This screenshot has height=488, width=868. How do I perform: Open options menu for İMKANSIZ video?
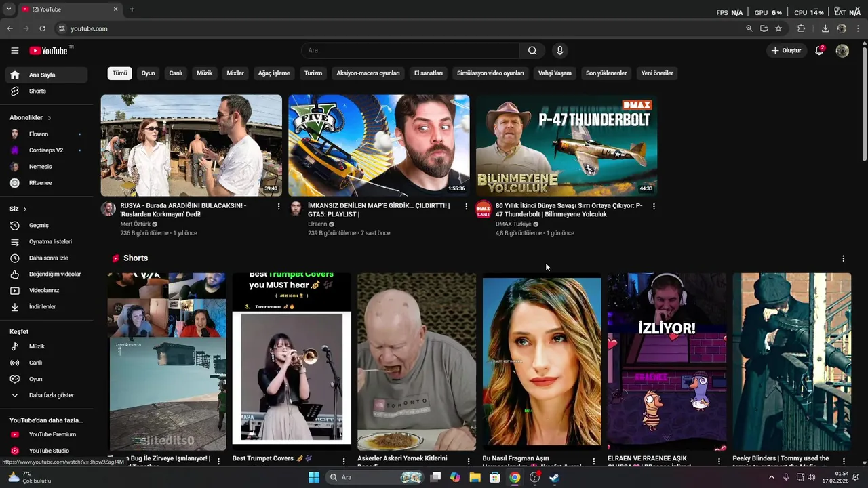click(x=466, y=206)
